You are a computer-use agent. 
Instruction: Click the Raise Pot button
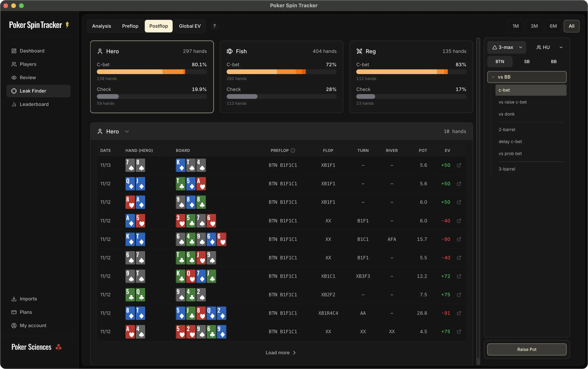[527, 350]
